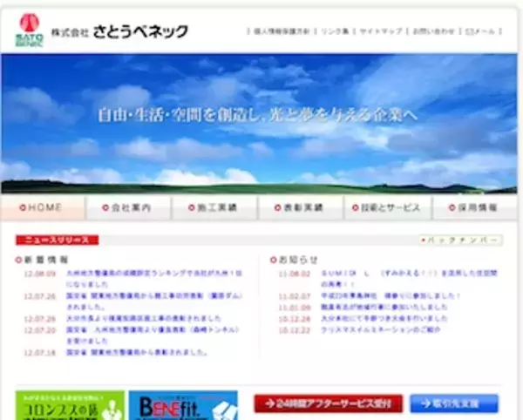Open the サイトマップ header link
This screenshot has height=420, width=523.
381,31
